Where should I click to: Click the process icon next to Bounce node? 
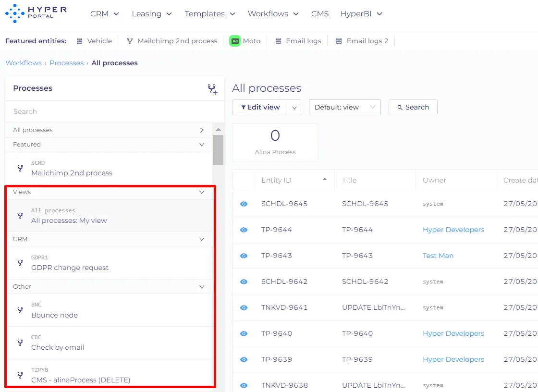[x=20, y=310]
